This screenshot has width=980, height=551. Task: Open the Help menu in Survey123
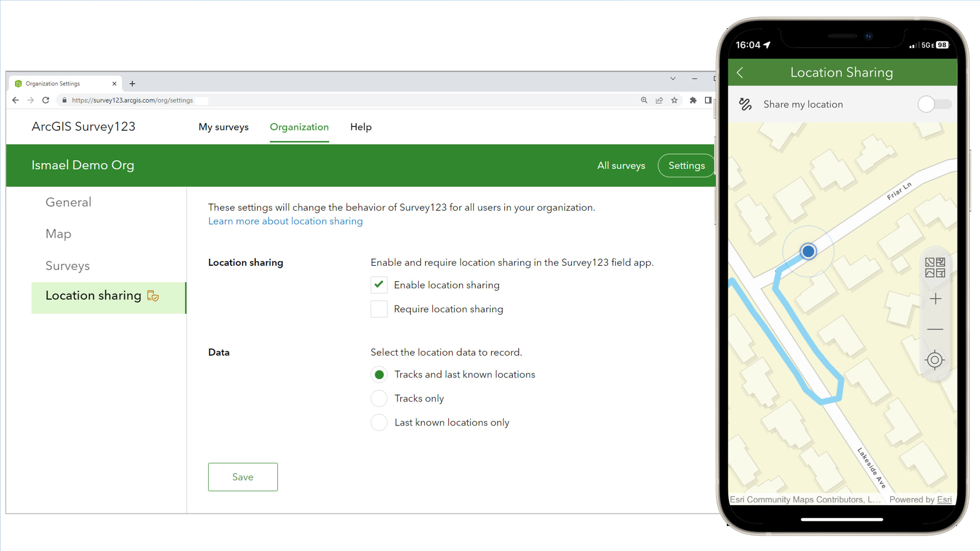[361, 127]
